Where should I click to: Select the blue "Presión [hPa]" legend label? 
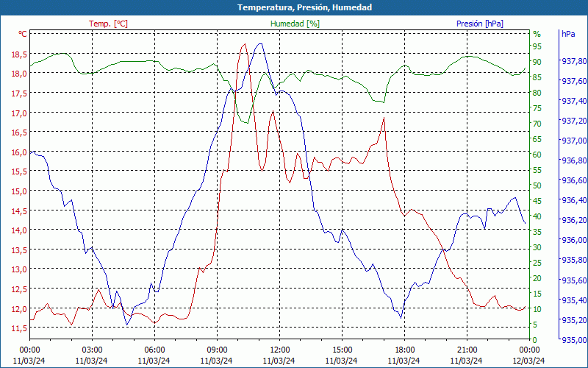tap(480, 24)
